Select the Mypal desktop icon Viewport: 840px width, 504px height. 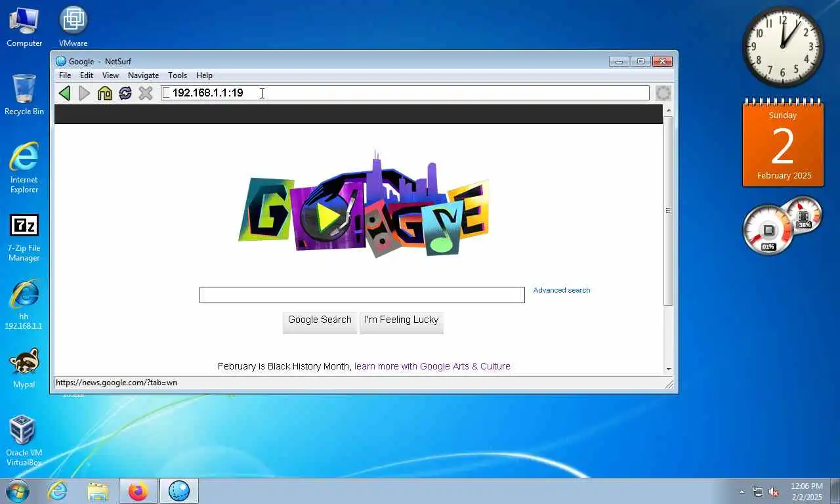coord(24,368)
